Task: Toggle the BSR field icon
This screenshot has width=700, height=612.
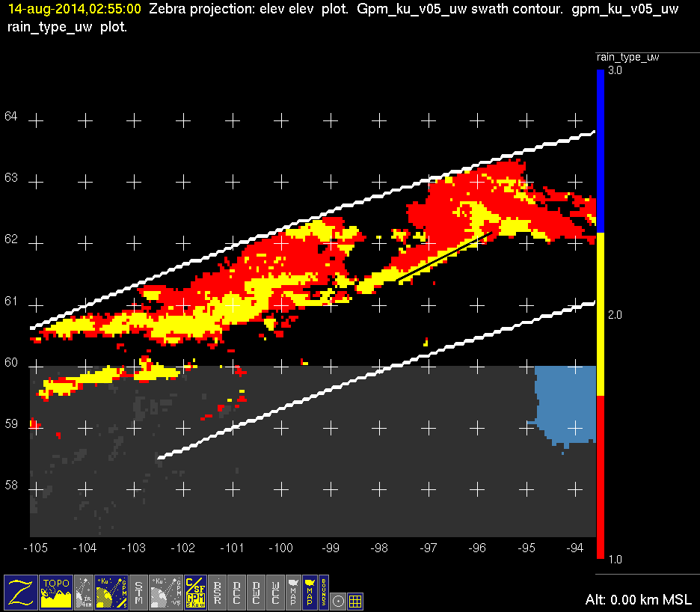Action: coord(218,592)
